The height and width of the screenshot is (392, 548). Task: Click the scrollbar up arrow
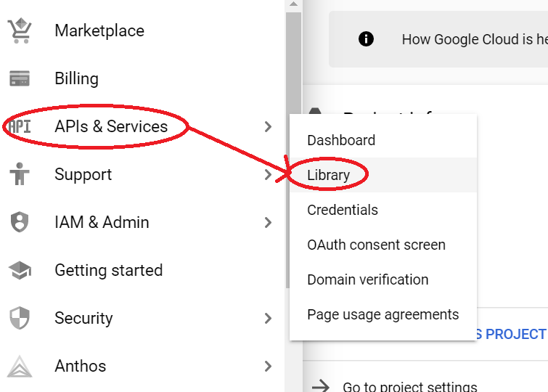tap(293, 4)
